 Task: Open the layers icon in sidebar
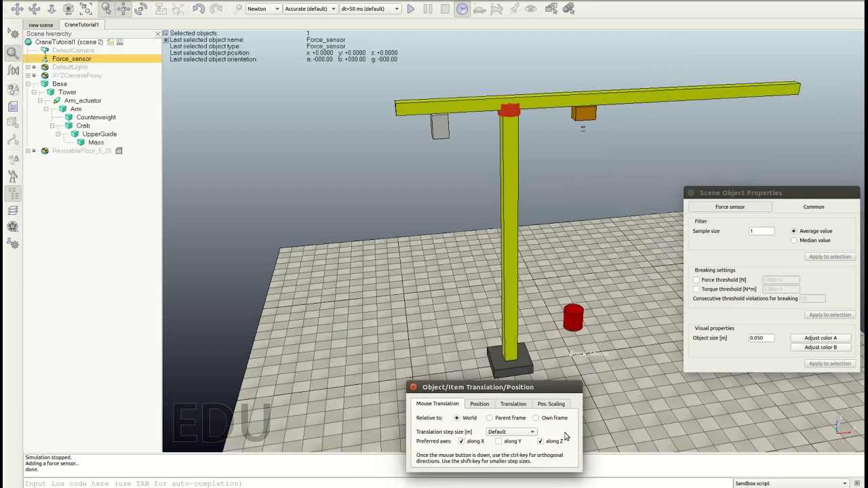click(x=12, y=211)
